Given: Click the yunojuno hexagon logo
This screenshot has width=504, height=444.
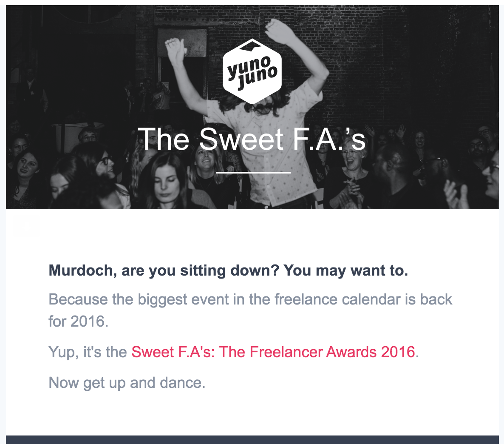Looking at the screenshot, I should point(252,71).
